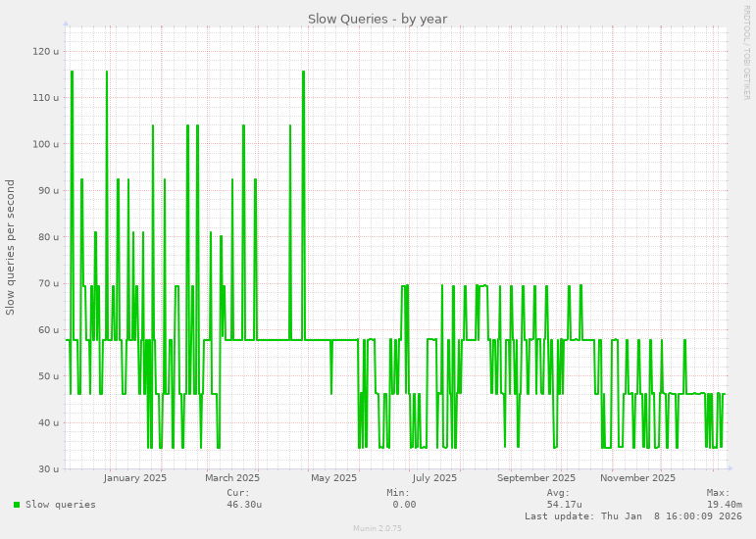Click the 'September 2025' x-axis label
This screenshot has height=539, width=756.
click(536, 478)
